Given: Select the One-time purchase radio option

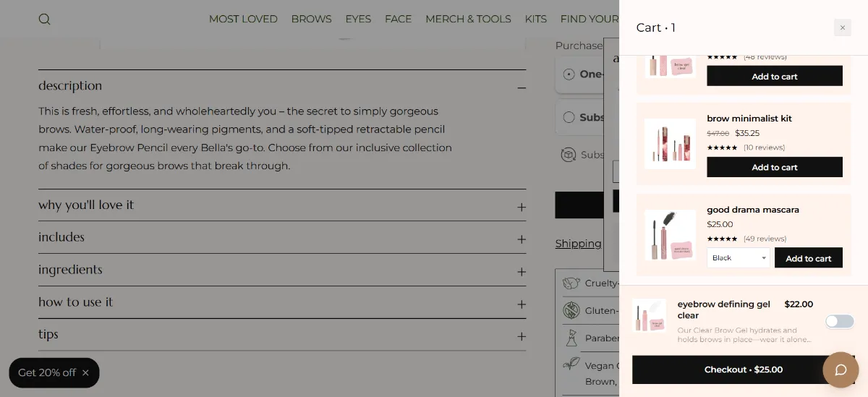Looking at the screenshot, I should tap(569, 74).
